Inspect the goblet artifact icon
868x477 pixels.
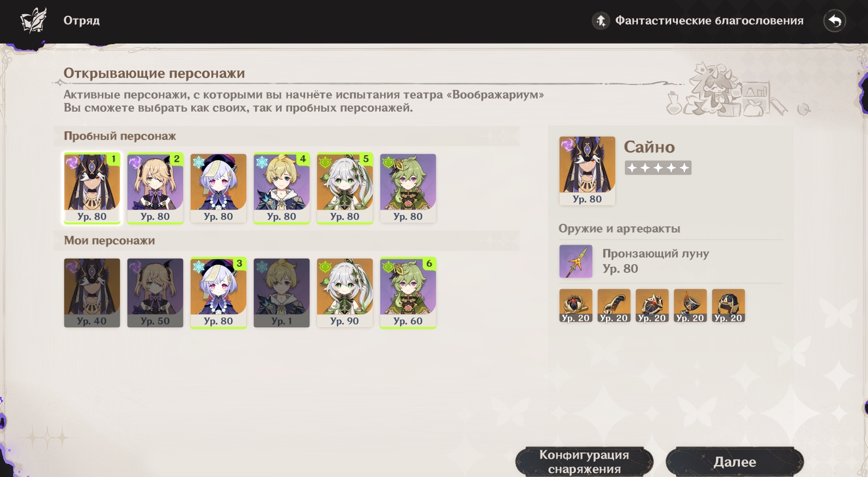pos(690,305)
